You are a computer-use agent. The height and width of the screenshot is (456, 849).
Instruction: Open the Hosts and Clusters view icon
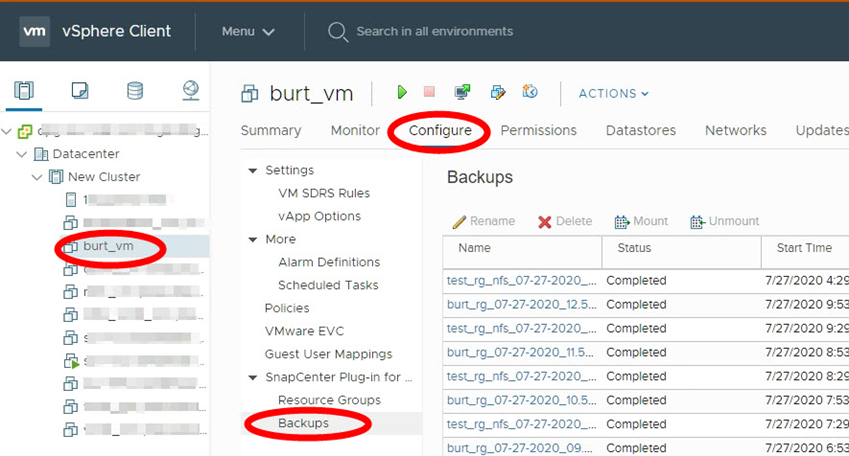24,92
